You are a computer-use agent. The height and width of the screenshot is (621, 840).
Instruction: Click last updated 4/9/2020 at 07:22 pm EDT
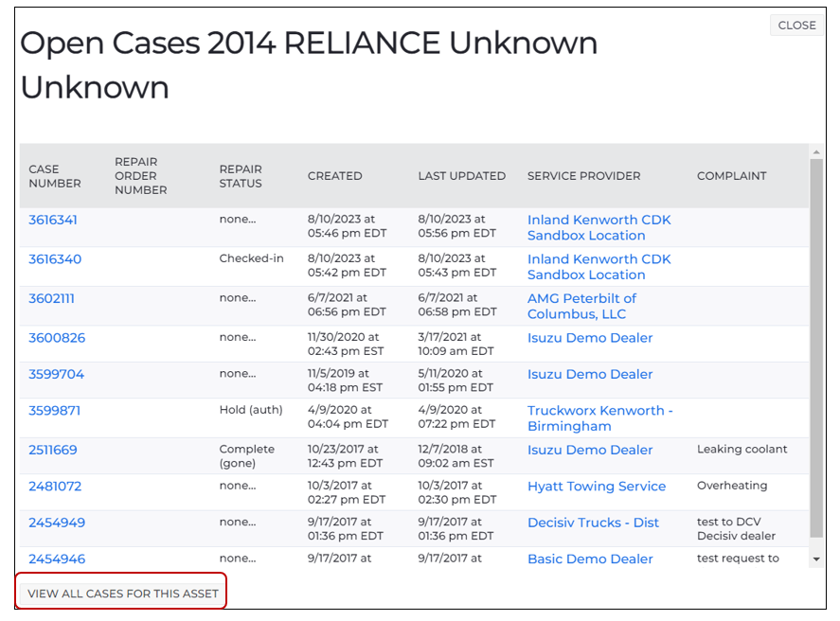pos(456,417)
